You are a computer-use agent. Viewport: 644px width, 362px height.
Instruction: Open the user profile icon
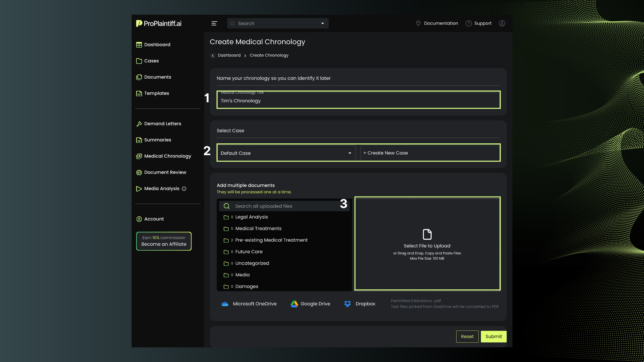click(x=502, y=23)
